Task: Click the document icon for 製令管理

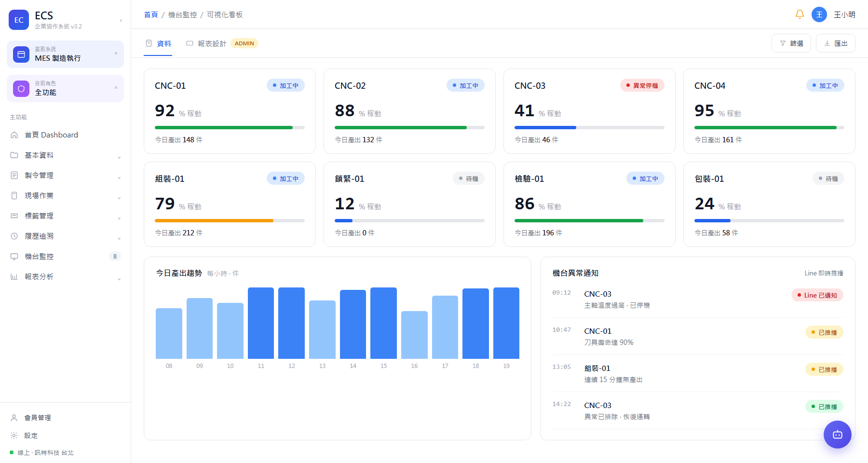Action: [14, 176]
